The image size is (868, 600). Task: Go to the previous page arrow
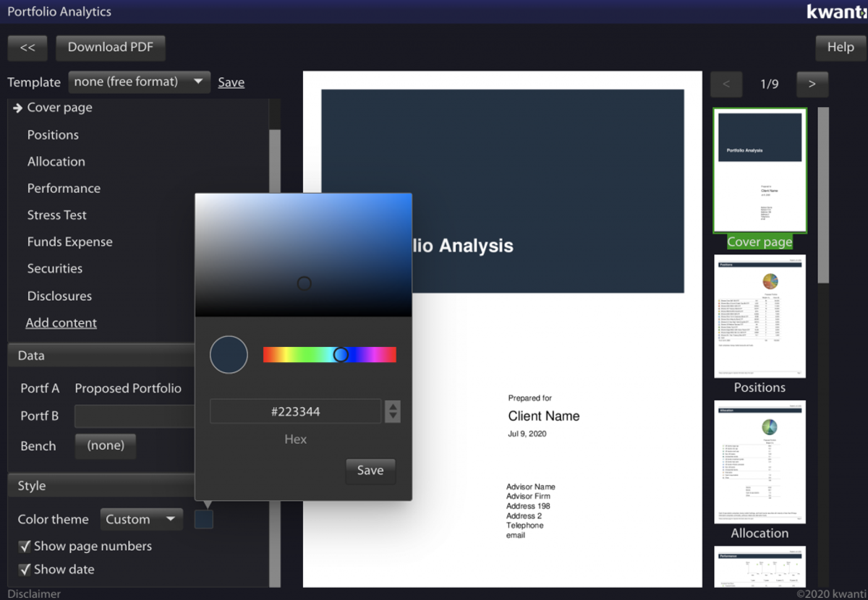tap(726, 85)
